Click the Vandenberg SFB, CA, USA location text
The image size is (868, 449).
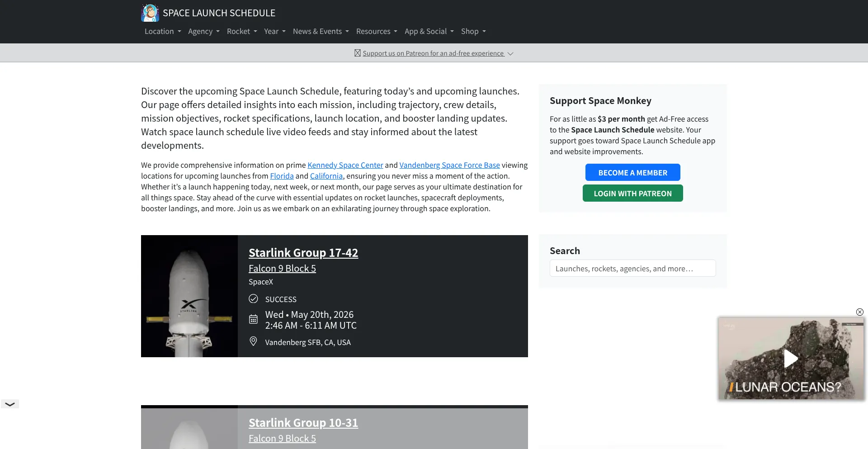click(x=308, y=342)
